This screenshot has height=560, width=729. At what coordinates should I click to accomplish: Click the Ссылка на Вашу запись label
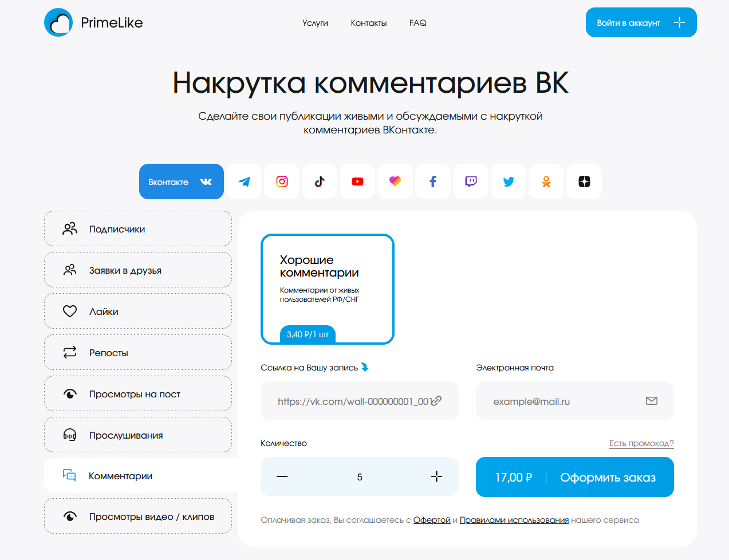[309, 368]
